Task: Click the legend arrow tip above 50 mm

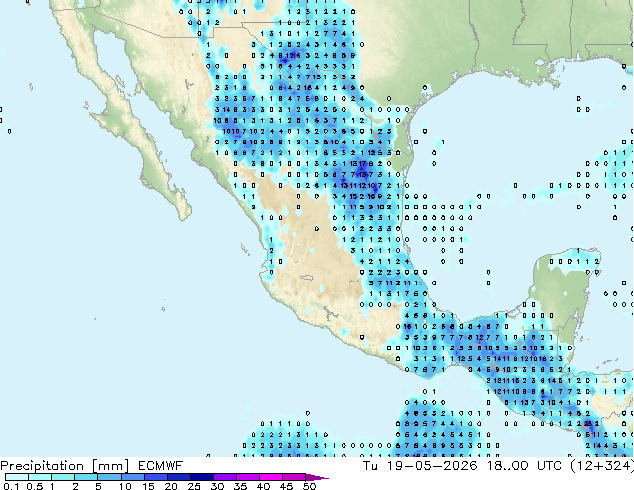Action: coord(317,477)
